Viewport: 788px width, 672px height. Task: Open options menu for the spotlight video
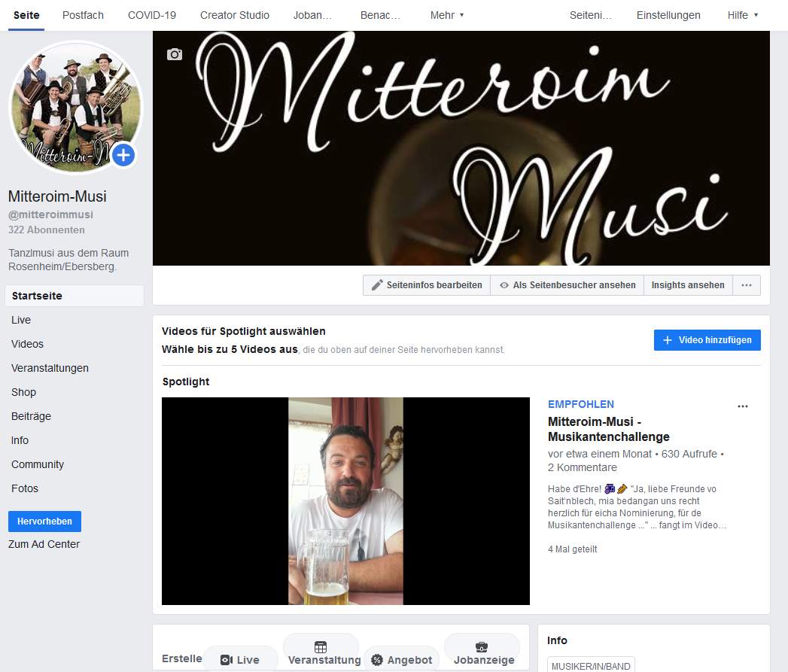[743, 406]
